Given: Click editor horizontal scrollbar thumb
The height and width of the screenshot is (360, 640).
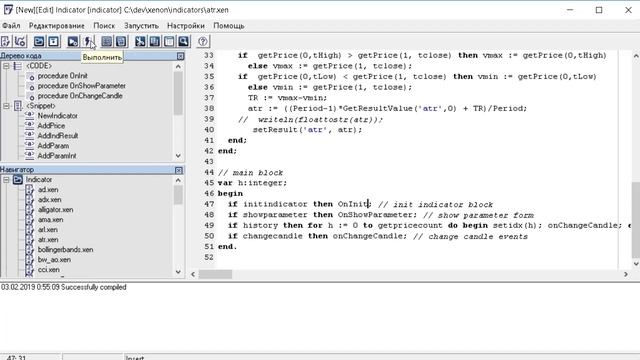Looking at the screenshot, I should click(215, 274).
